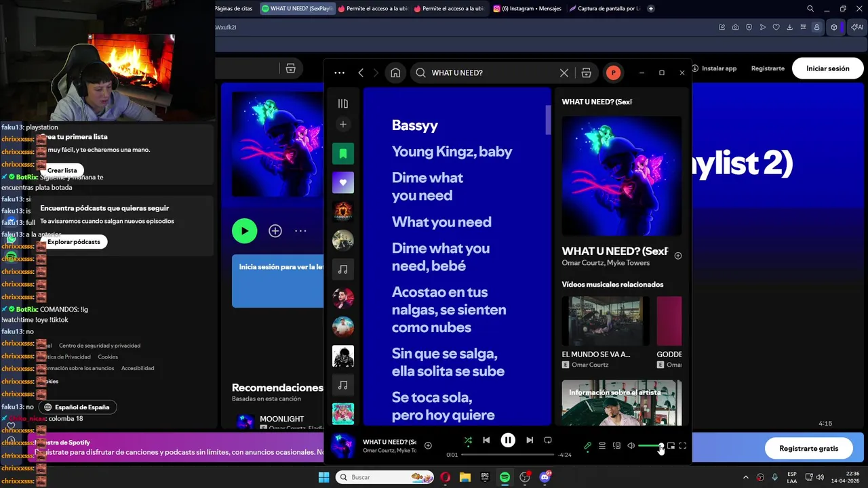
Task: Open Liked Songs purple heart playlist
Action: 343,182
